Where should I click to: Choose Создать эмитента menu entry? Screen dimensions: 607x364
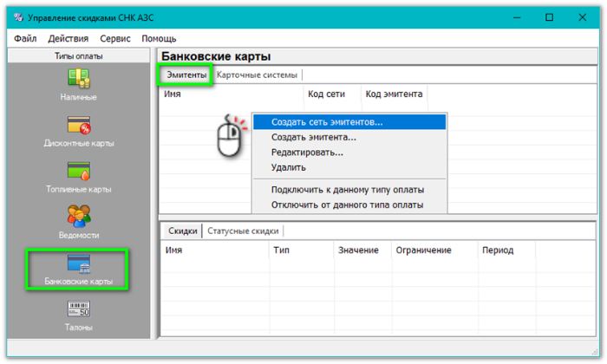(x=313, y=137)
